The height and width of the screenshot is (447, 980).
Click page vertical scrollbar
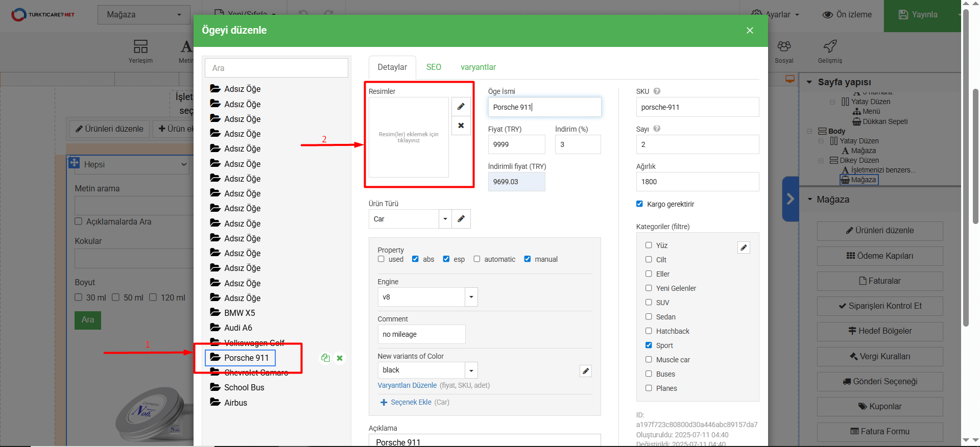click(975, 157)
